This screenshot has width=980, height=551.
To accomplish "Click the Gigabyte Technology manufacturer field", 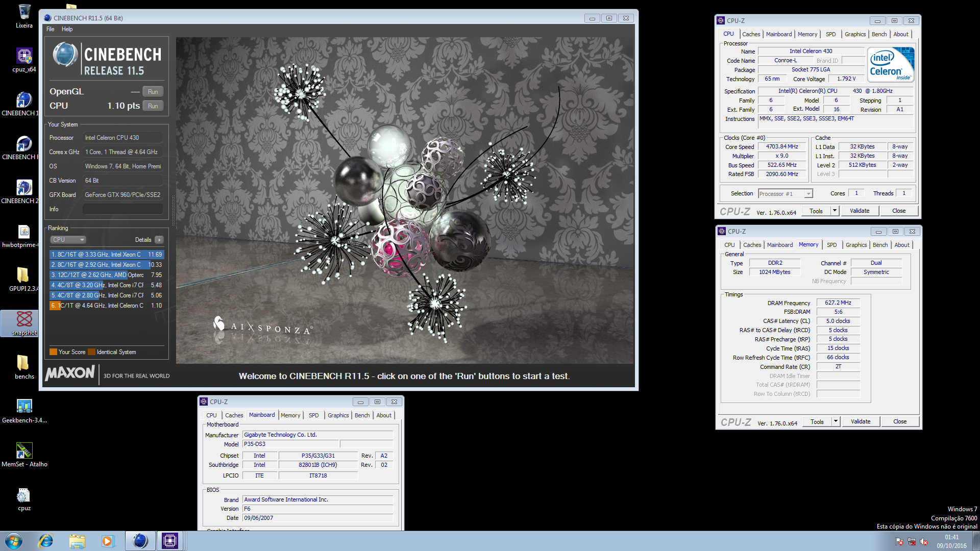I will click(x=318, y=435).
